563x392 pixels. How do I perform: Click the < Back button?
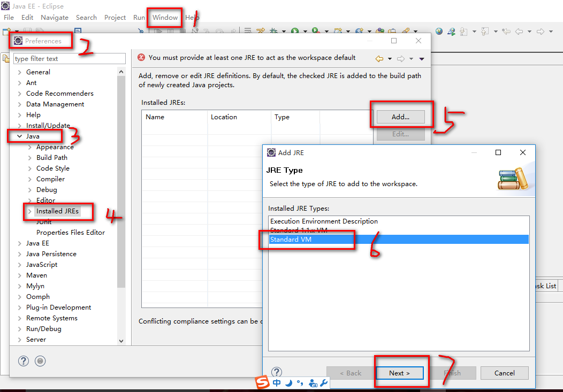click(351, 373)
